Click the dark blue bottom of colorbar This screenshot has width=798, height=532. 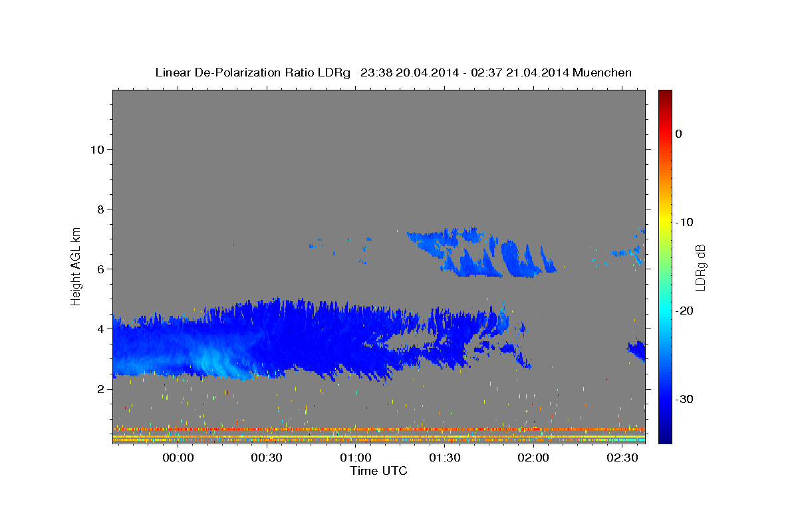(x=664, y=436)
